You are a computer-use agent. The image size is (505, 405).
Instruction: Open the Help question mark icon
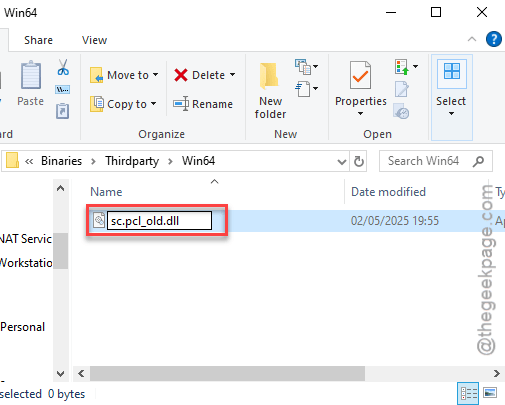[494, 39]
